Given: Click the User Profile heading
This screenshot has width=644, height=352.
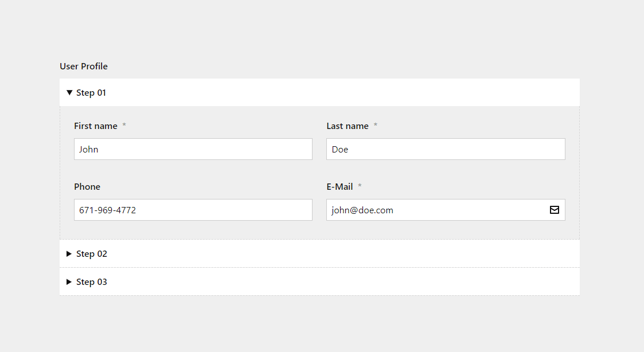Looking at the screenshot, I should pyautogui.click(x=84, y=66).
